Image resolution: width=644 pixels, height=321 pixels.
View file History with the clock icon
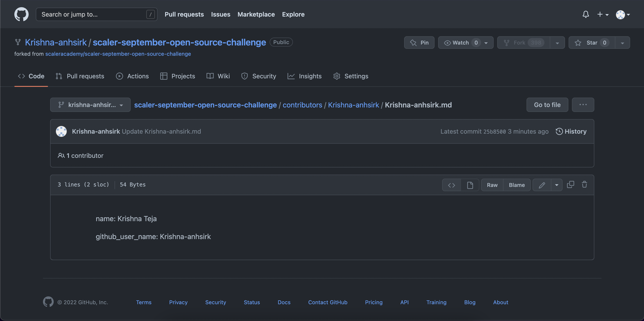(x=571, y=131)
